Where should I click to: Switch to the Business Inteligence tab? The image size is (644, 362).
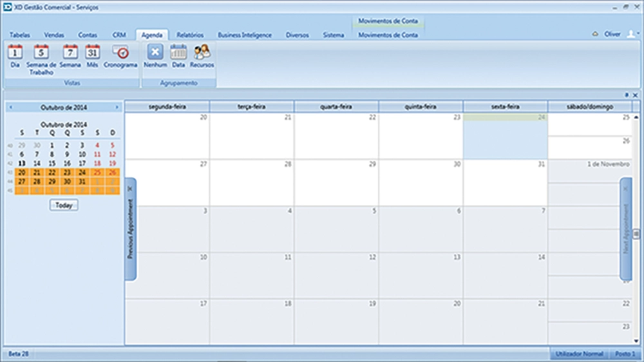click(x=245, y=35)
